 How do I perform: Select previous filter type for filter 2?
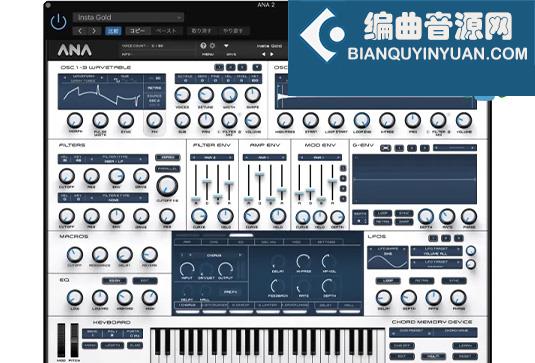coord(91,198)
